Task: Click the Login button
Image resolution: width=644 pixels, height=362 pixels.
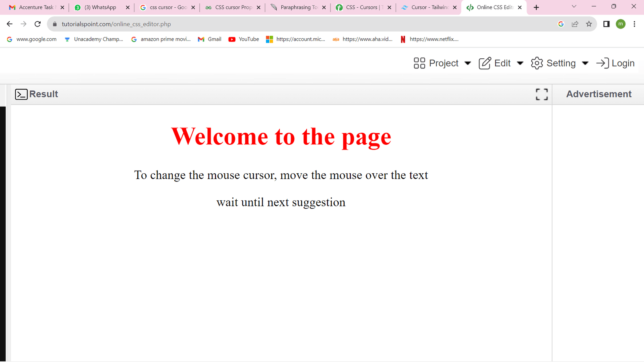Action: coord(623,63)
